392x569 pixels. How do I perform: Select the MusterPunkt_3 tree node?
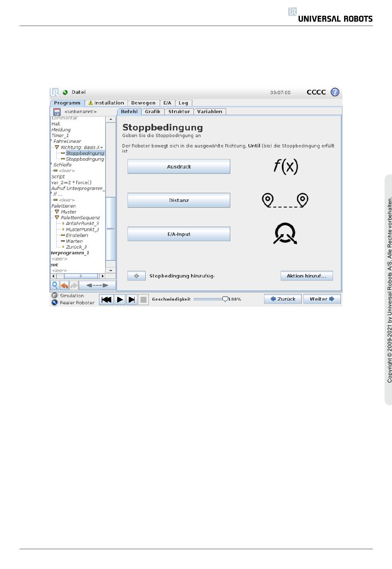(83, 230)
